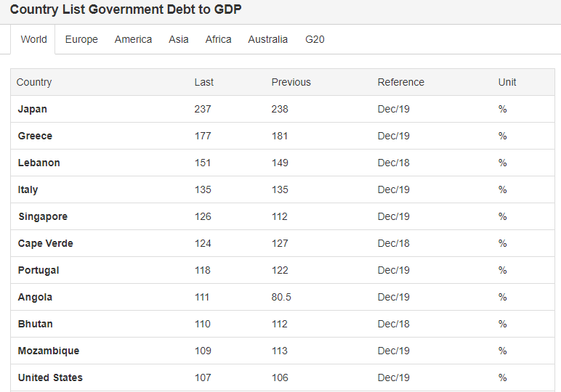
Task: Select the Australia tab
Action: click(267, 39)
